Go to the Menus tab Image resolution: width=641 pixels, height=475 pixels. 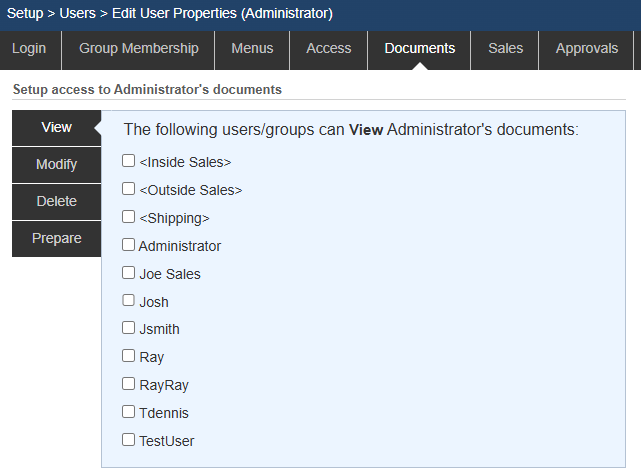click(252, 48)
